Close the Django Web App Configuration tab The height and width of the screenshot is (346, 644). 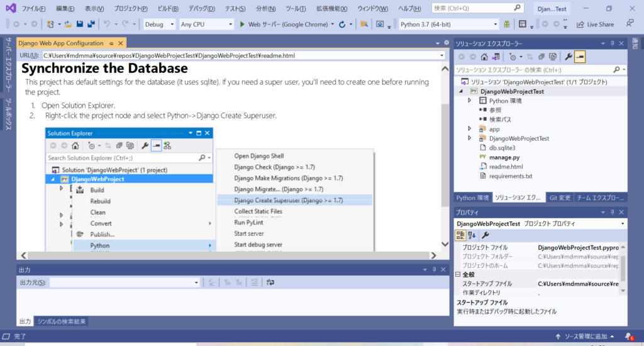120,43
